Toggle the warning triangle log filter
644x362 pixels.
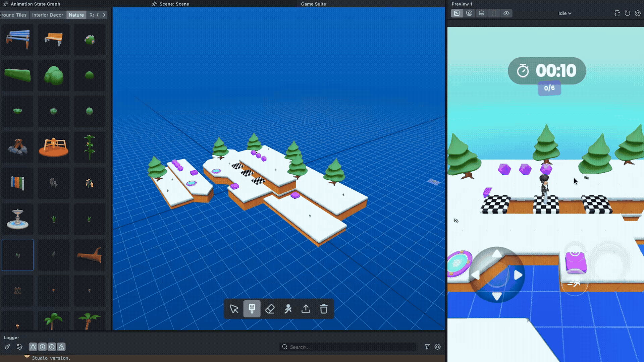click(61, 347)
